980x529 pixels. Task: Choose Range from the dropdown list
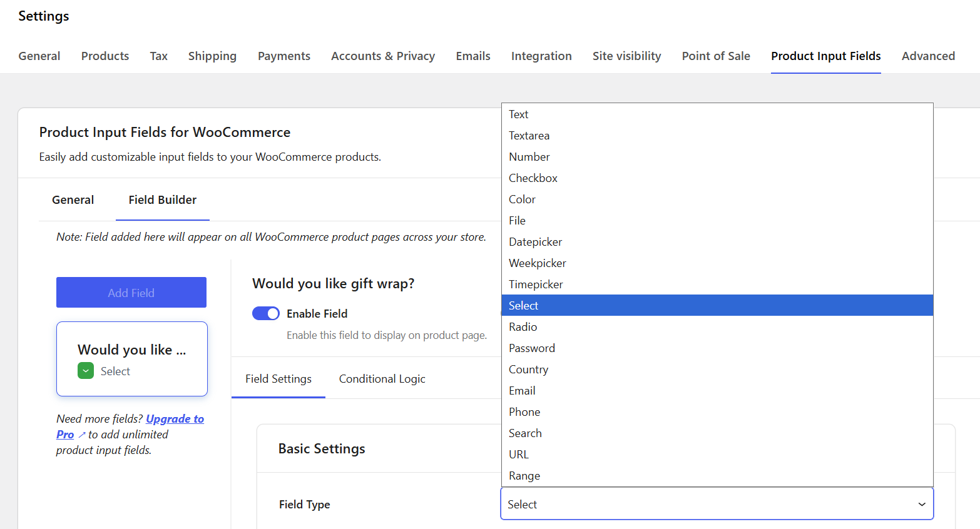(x=717, y=476)
